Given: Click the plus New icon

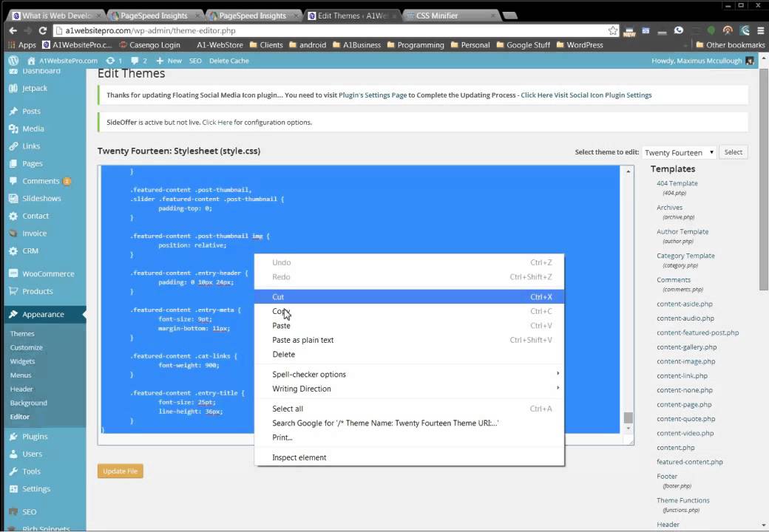Looking at the screenshot, I should (160, 61).
